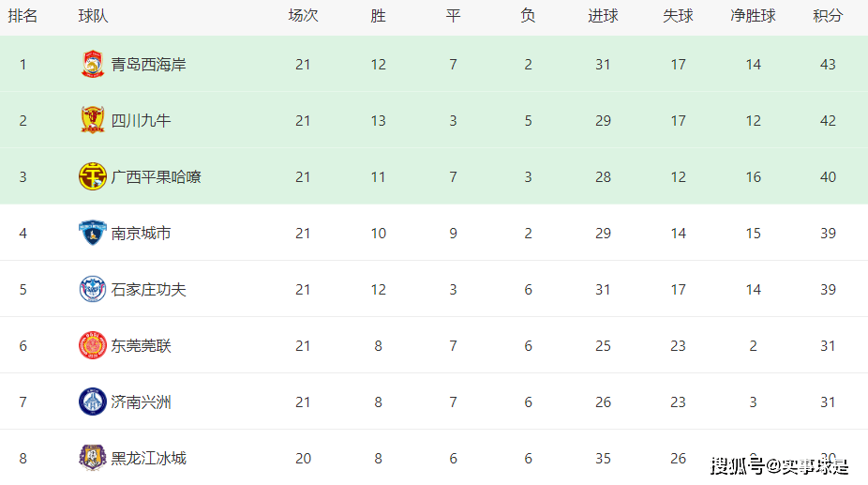This screenshot has width=868, height=485.
Task: Click the 积分 column header
Action: (828, 16)
